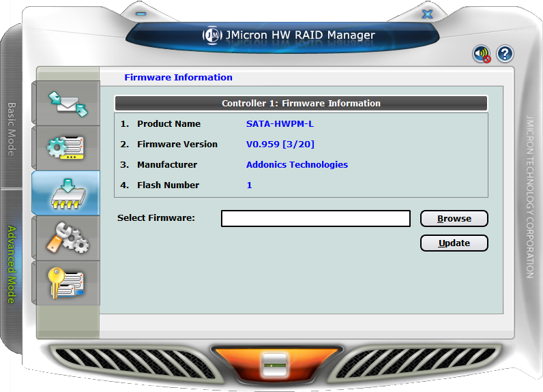Click the Flash Number value 1
The image size is (543, 392).
[250, 185]
